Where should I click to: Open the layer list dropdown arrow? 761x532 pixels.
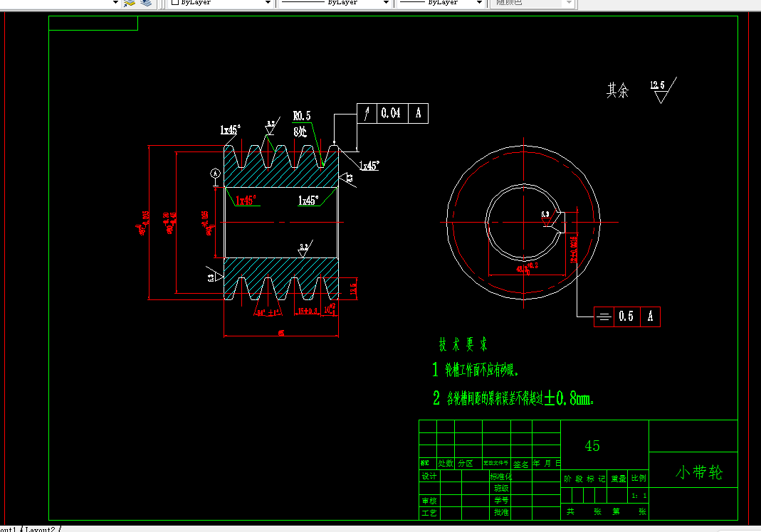tap(115, 2)
